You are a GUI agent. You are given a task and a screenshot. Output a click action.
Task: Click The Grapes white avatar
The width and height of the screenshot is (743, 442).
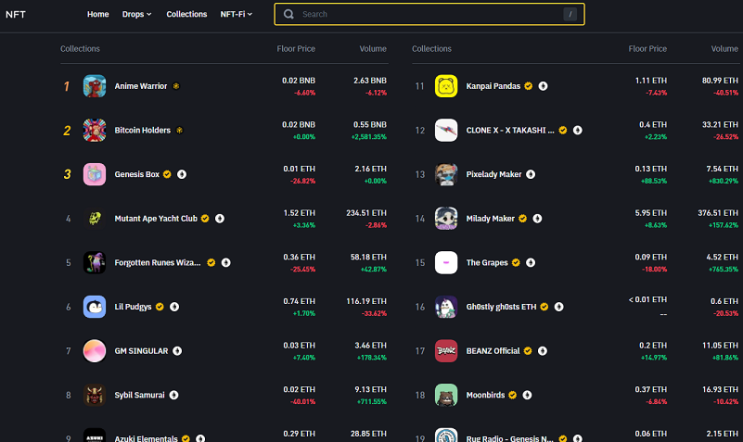pyautogui.click(x=446, y=262)
